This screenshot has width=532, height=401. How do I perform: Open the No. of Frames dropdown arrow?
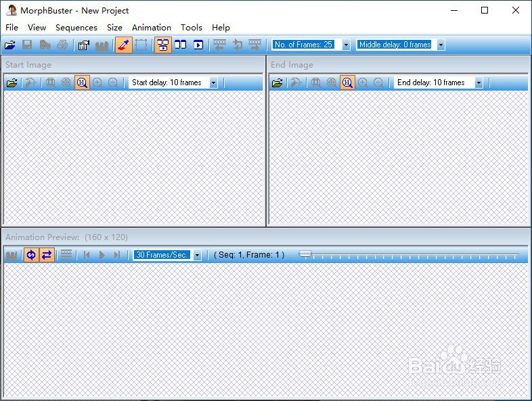tap(346, 45)
